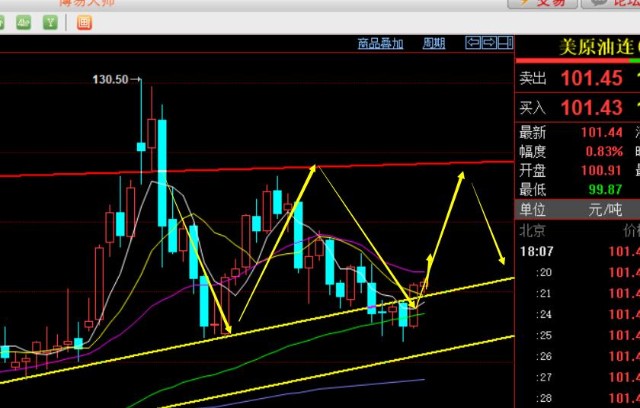Viewport: 640px width, 408px height.
Task: Open the orange grid layout icon
Action: click(x=84, y=21)
